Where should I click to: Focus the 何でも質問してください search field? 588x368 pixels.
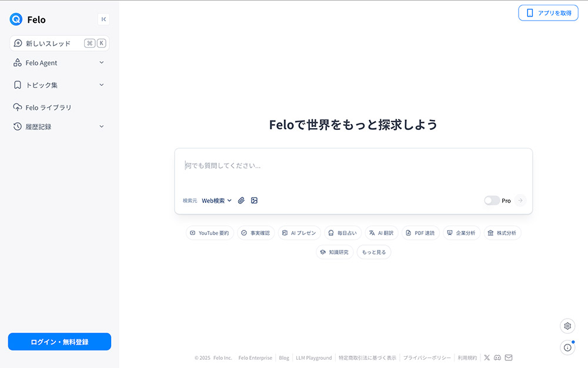pos(353,166)
